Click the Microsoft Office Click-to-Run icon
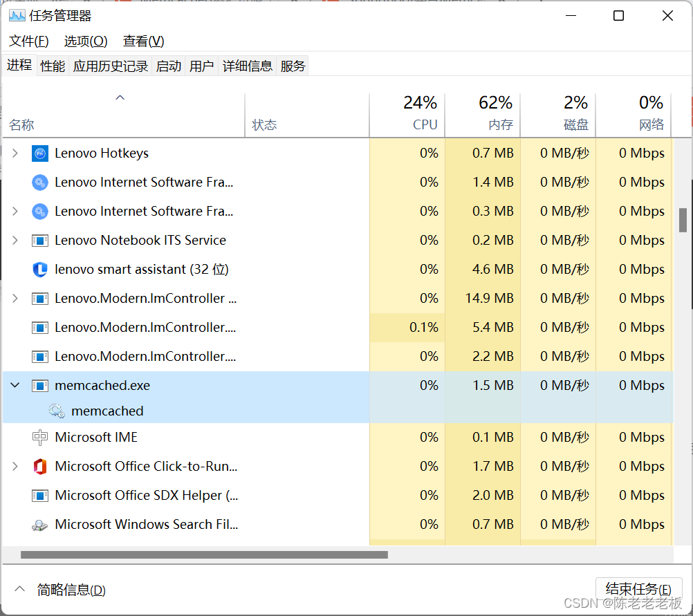Image resolution: width=693 pixels, height=616 pixels. (39, 466)
